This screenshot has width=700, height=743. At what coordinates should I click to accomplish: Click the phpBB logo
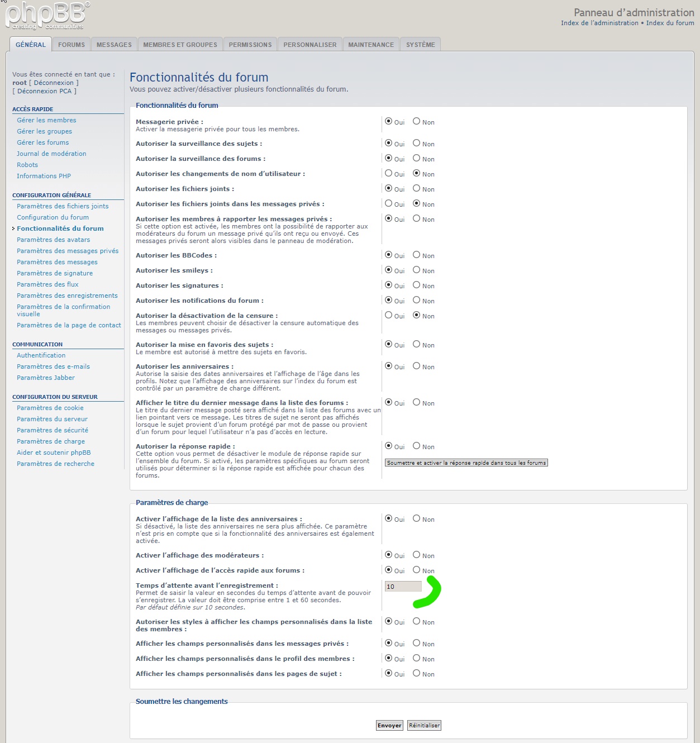click(47, 16)
